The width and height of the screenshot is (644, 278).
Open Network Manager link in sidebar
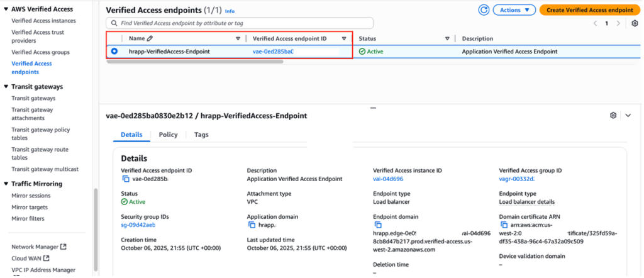[35, 247]
